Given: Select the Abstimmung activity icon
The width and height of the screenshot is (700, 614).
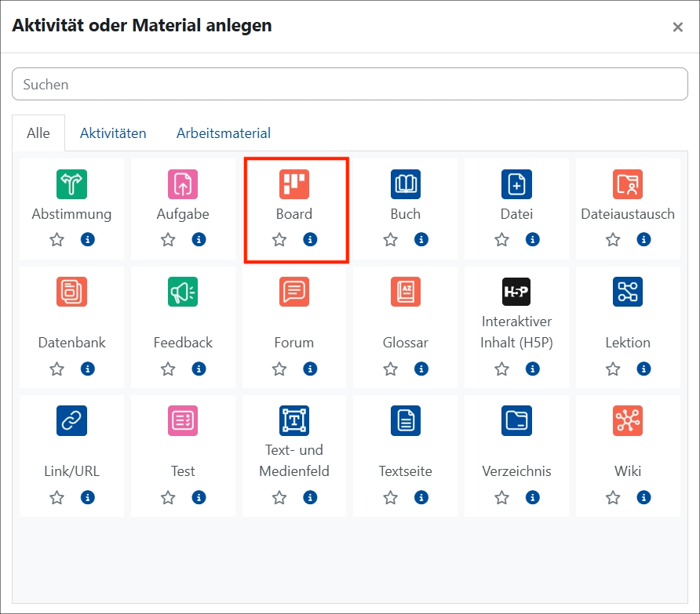Looking at the screenshot, I should (x=71, y=185).
